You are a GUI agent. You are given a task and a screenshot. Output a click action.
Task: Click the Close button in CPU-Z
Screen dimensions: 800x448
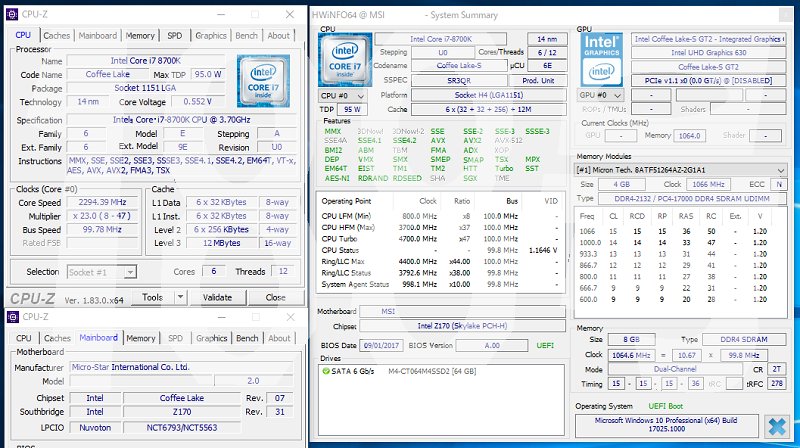pos(276,297)
